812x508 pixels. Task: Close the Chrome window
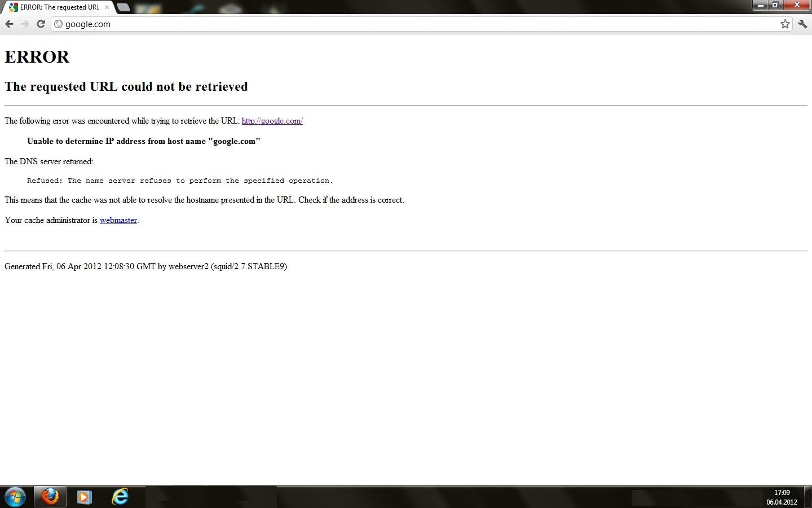(797, 5)
